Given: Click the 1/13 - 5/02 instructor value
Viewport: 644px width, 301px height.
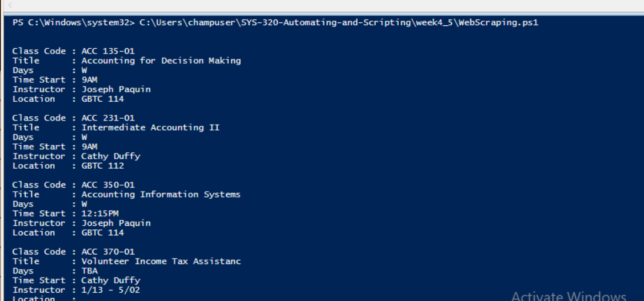Looking at the screenshot, I should (x=111, y=290).
